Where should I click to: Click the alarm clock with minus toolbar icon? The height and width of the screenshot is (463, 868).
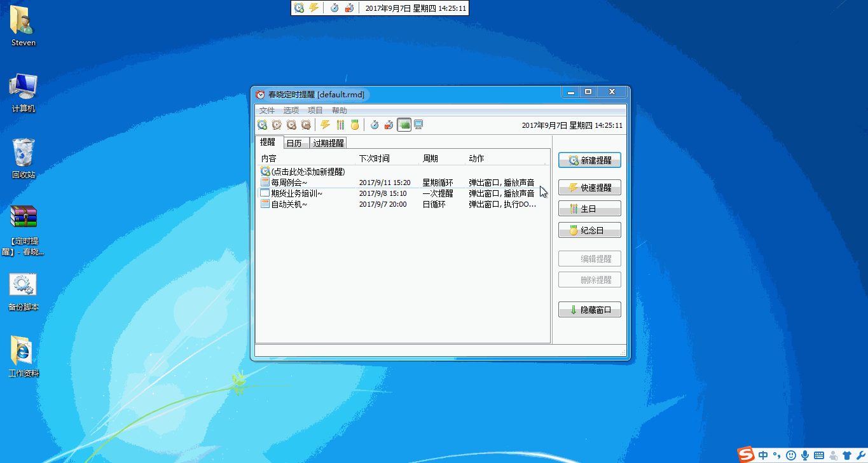tap(291, 125)
